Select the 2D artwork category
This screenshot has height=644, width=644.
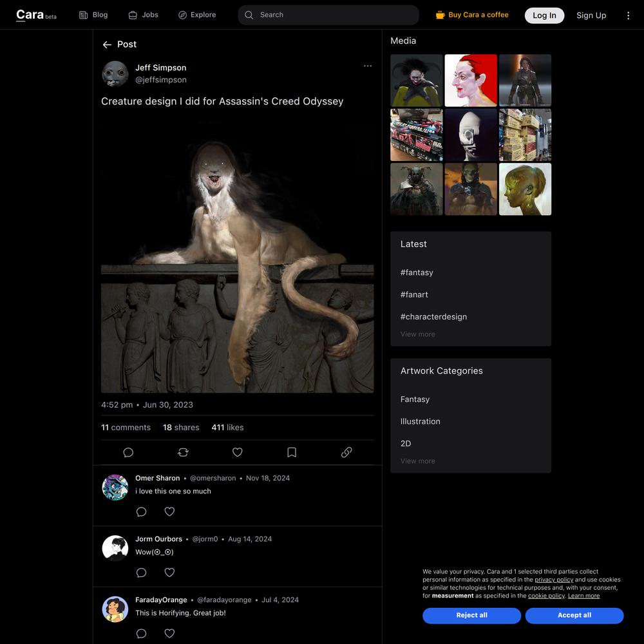click(x=406, y=444)
